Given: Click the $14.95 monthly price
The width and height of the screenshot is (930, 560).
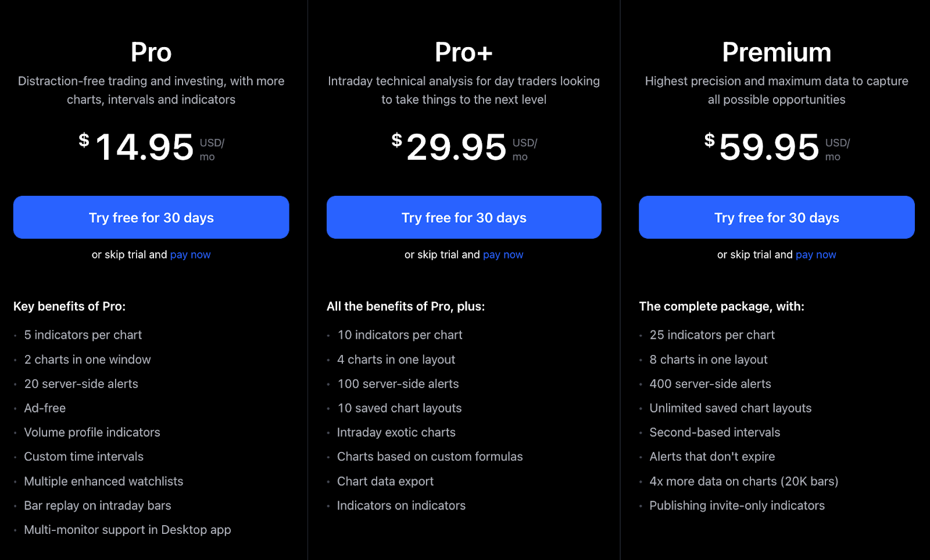Looking at the screenshot, I should click(145, 147).
